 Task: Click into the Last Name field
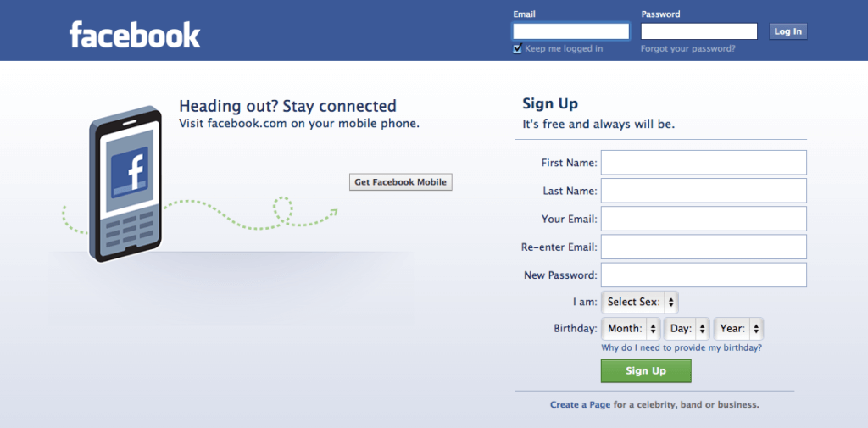704,191
